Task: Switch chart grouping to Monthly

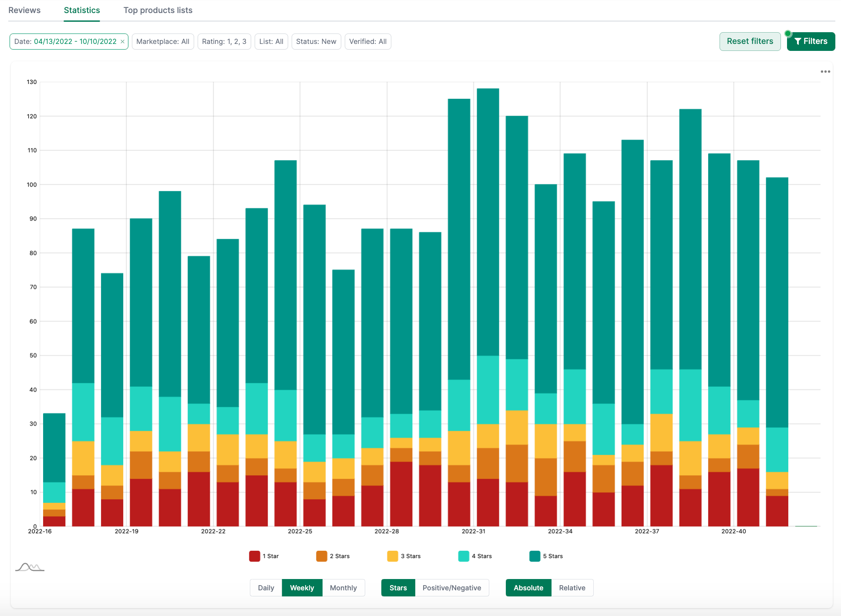Action: pos(343,588)
